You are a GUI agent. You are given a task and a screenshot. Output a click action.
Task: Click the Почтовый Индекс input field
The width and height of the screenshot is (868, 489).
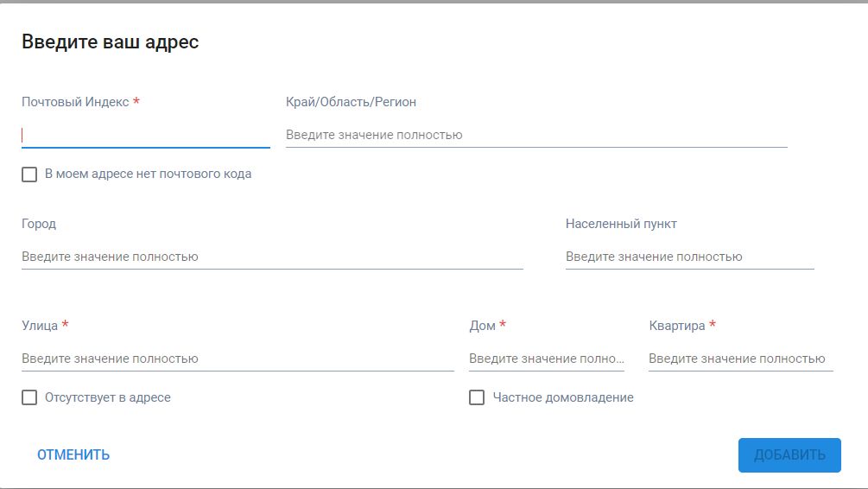coord(146,135)
